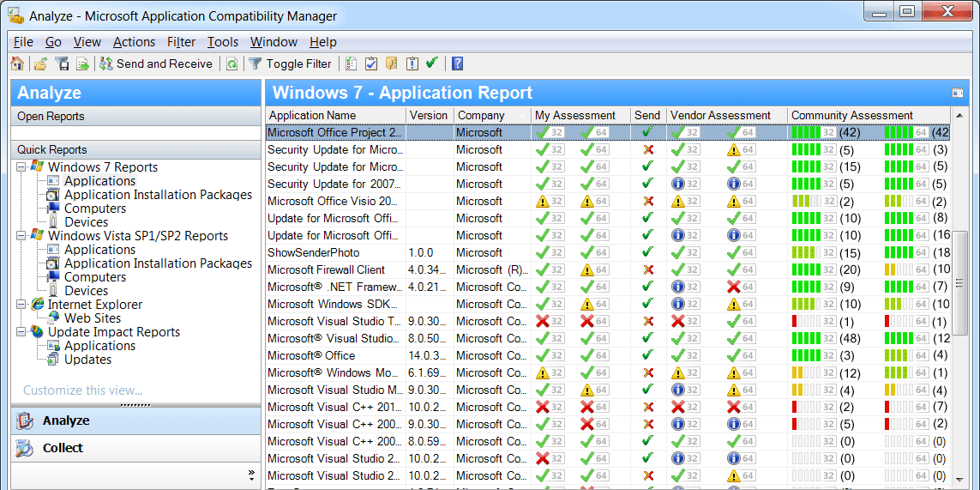The width and height of the screenshot is (980, 490).
Task: Open the Window menu
Action: point(274,42)
